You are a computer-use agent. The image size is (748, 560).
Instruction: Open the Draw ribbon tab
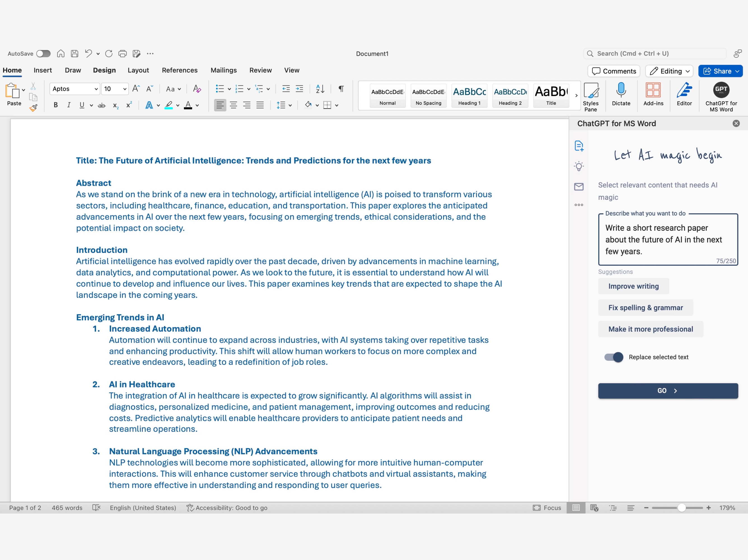(73, 70)
